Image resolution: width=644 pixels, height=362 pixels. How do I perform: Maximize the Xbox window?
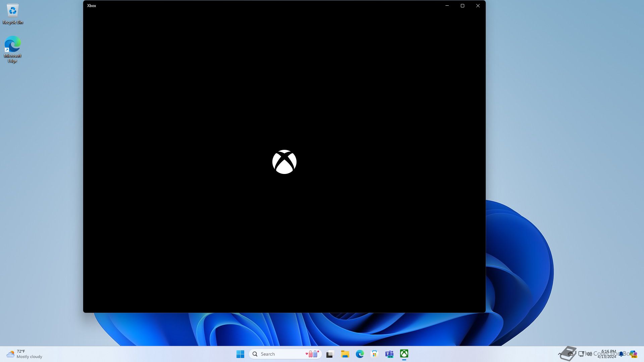coord(463,6)
